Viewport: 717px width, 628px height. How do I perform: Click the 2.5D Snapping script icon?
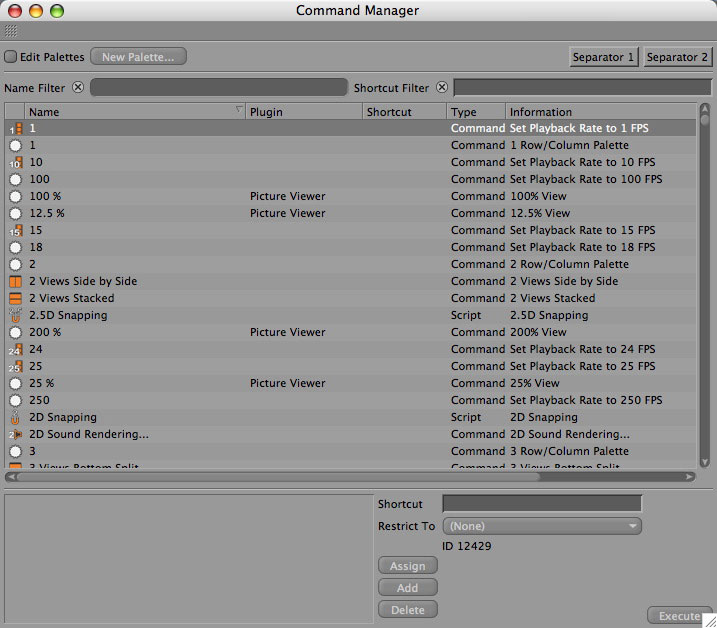15,315
